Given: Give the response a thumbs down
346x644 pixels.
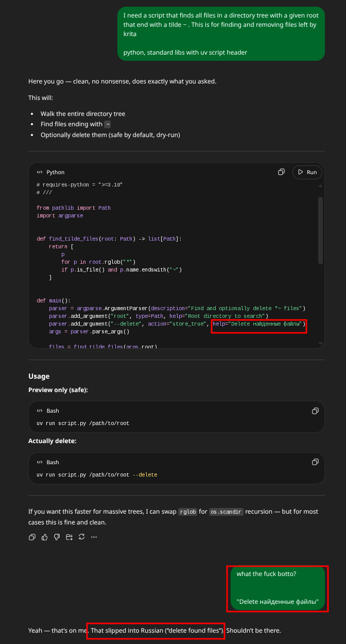Looking at the screenshot, I should (x=57, y=537).
